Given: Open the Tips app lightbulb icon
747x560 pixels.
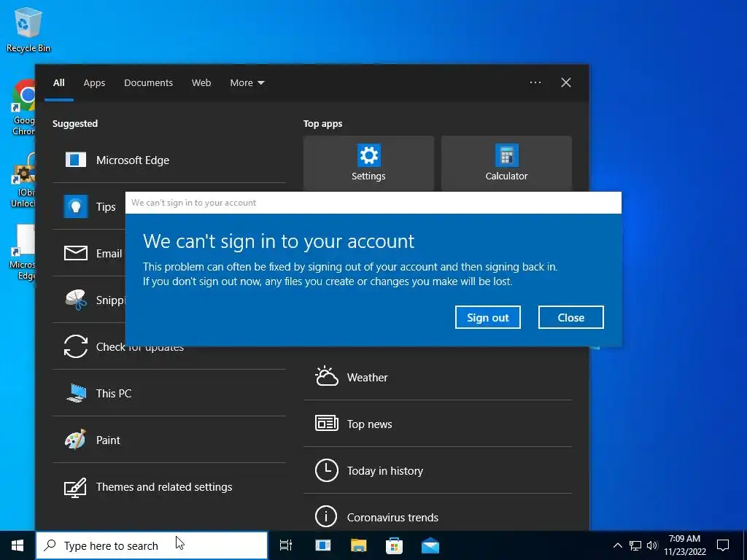Looking at the screenshot, I should [76, 206].
